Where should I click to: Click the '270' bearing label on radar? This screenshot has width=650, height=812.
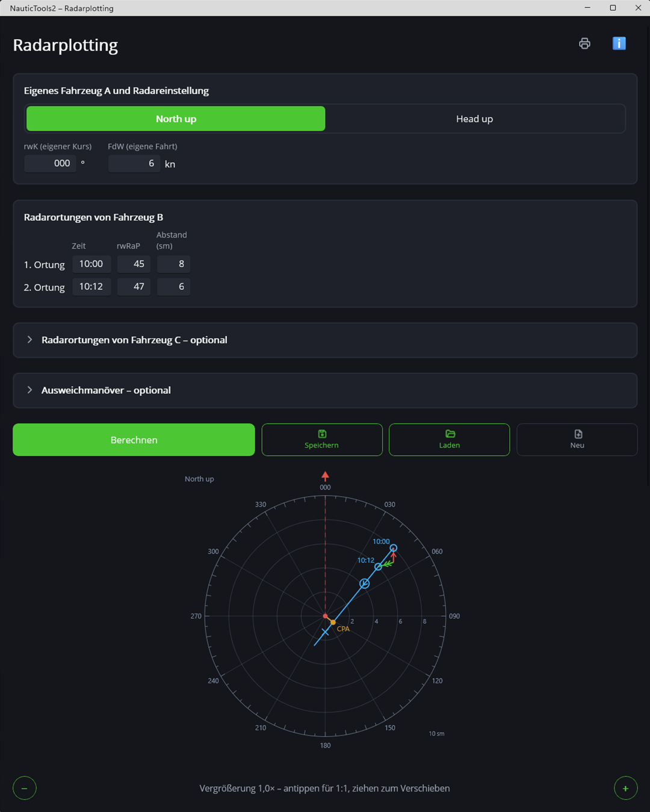(x=196, y=616)
